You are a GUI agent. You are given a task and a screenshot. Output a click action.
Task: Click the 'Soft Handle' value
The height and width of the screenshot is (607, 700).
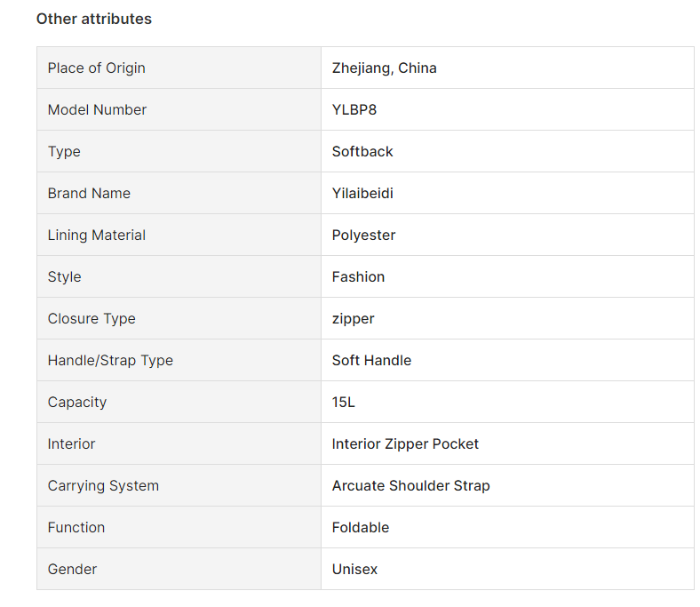371,361
